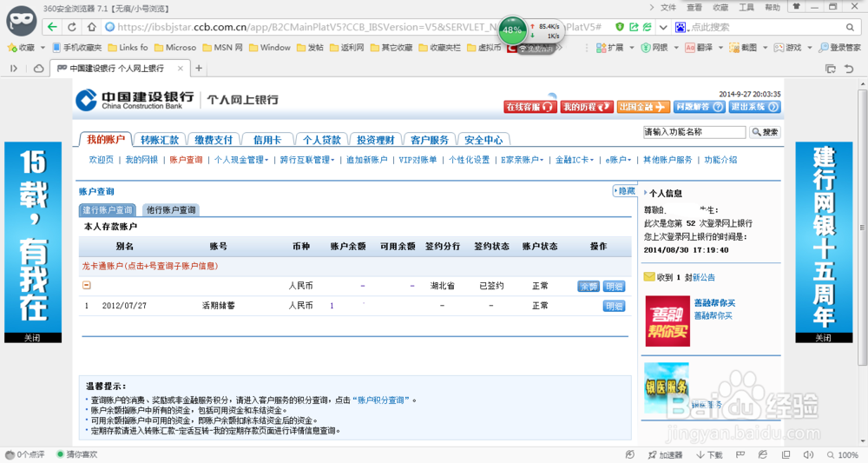Click the VIP对账单 link
868x463 pixels.
[x=418, y=160]
